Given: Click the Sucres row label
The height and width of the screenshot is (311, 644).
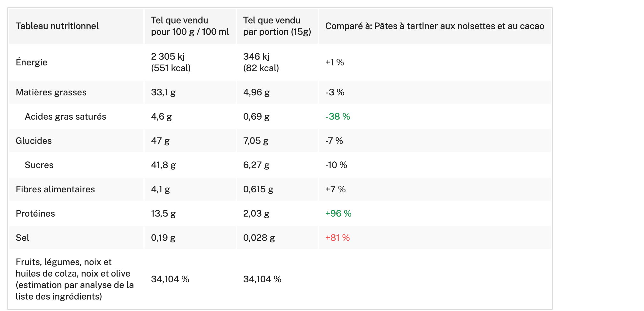Looking at the screenshot, I should [39, 165].
